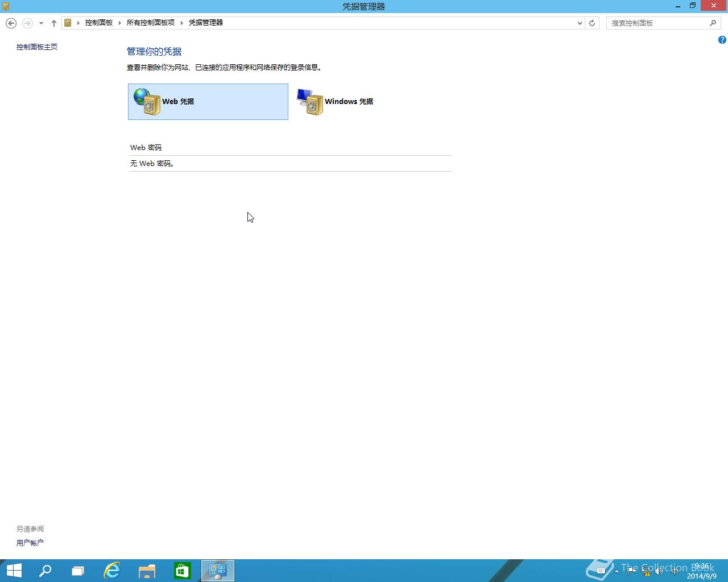Viewport: 728px width, 582px height.
Task: Click the 无 Web 密码。 row
Action: pos(291,164)
